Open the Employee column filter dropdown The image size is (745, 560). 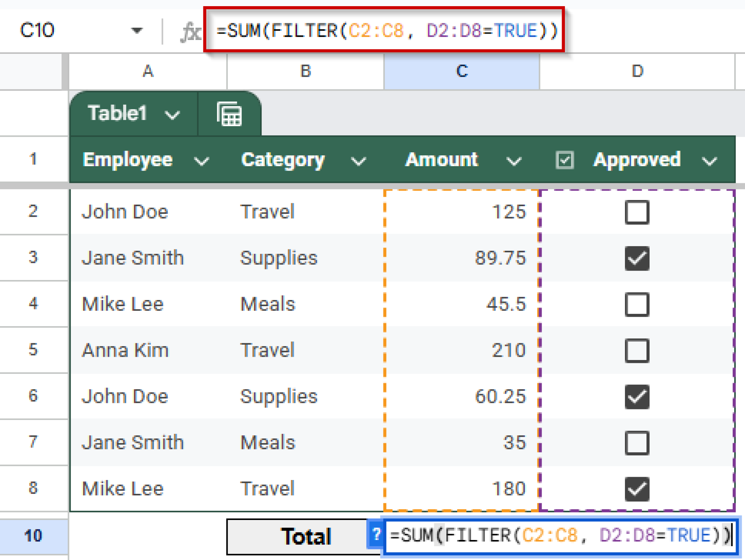[x=202, y=160]
